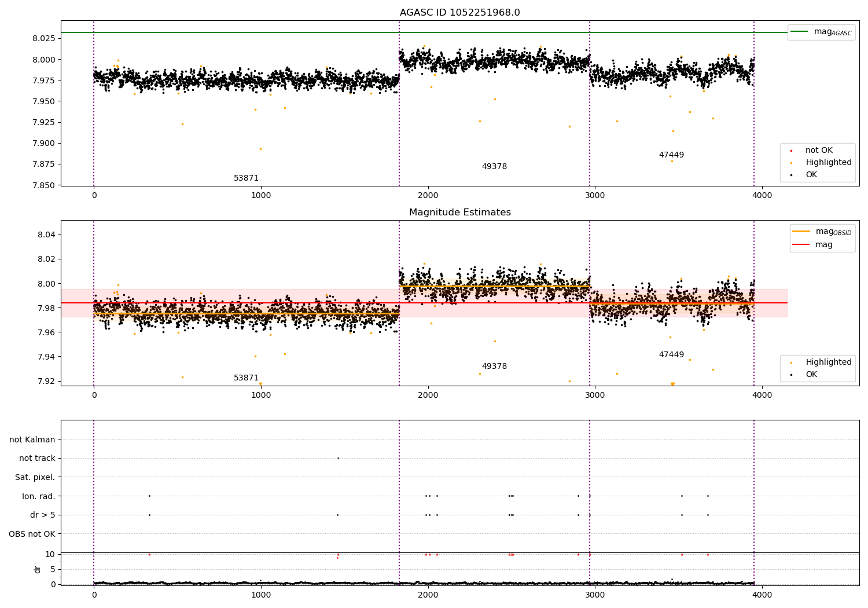Click "Highlighted" in the Magnitude Estimates legend
Viewport: 868px width, 608px height.
point(829,362)
